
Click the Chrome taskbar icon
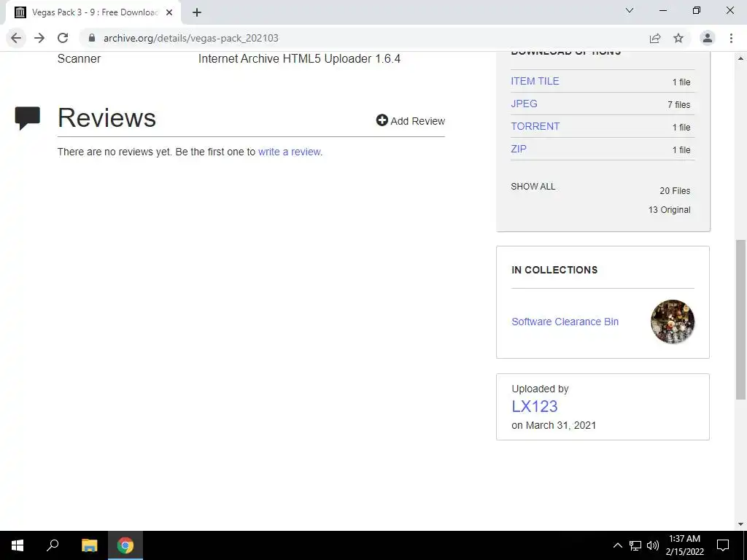tap(125, 545)
